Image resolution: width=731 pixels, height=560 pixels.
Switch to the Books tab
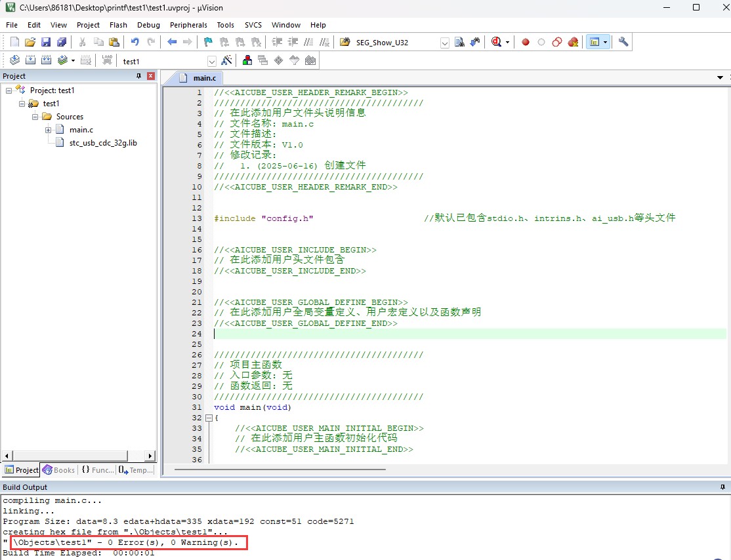click(x=59, y=470)
